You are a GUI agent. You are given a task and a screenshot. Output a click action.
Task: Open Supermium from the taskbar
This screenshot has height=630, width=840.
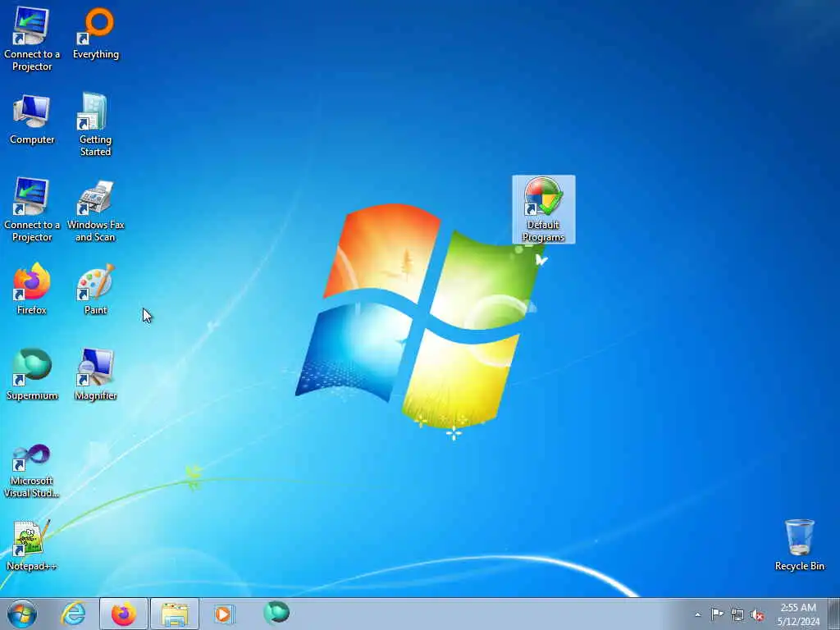coord(276,614)
